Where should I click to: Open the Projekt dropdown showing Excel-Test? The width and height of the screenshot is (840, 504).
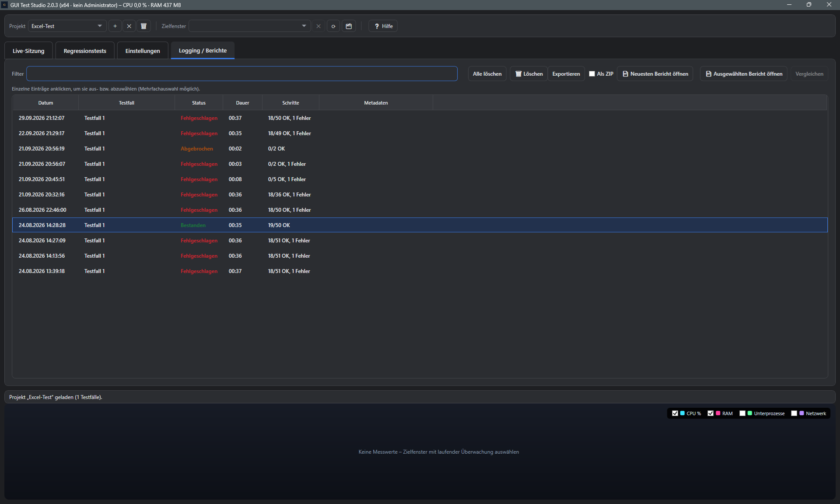point(67,26)
